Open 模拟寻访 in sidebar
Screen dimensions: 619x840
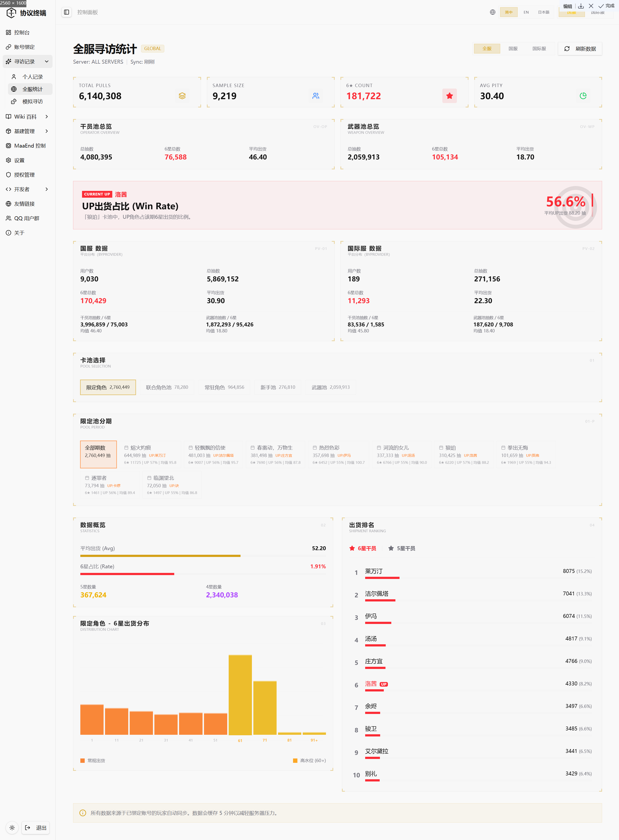(30, 102)
